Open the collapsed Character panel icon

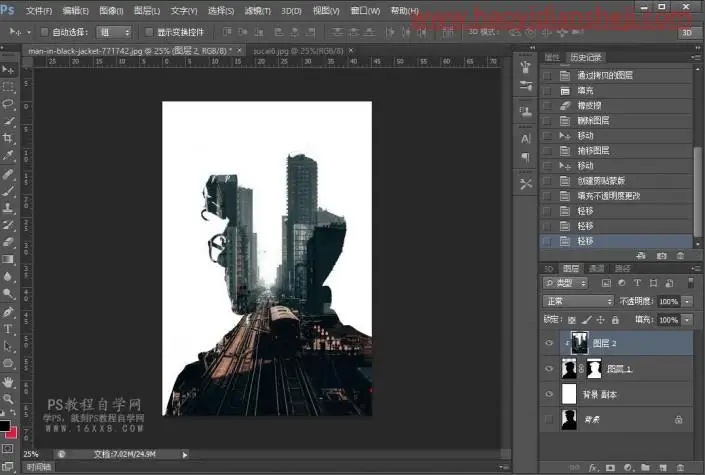coord(526,139)
